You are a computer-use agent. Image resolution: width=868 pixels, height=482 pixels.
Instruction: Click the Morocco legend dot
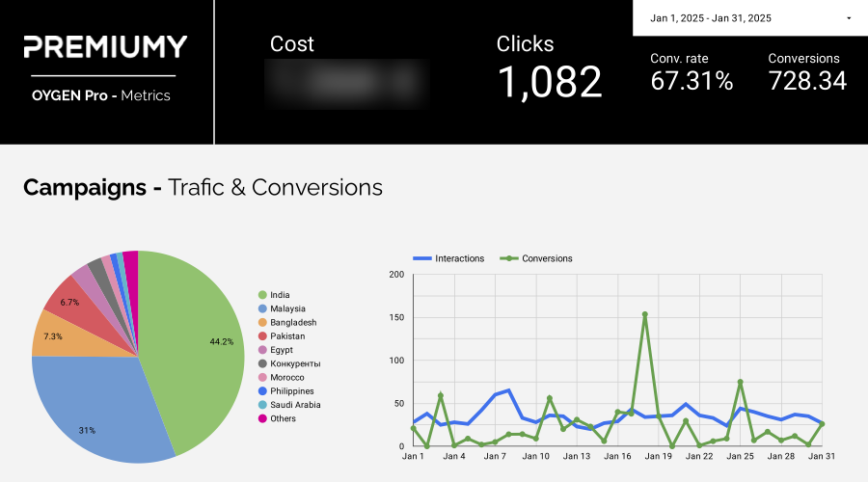coord(262,378)
